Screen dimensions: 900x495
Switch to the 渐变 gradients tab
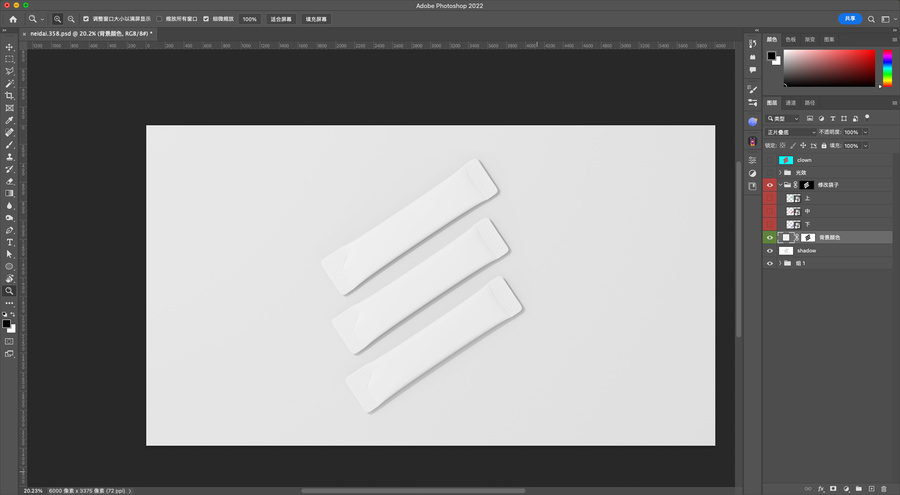point(810,40)
